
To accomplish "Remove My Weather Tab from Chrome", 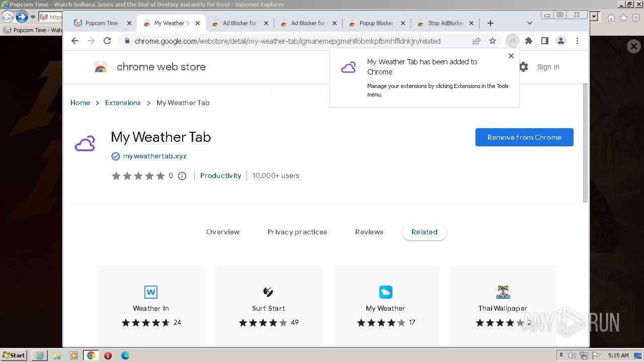I will 524,137.
